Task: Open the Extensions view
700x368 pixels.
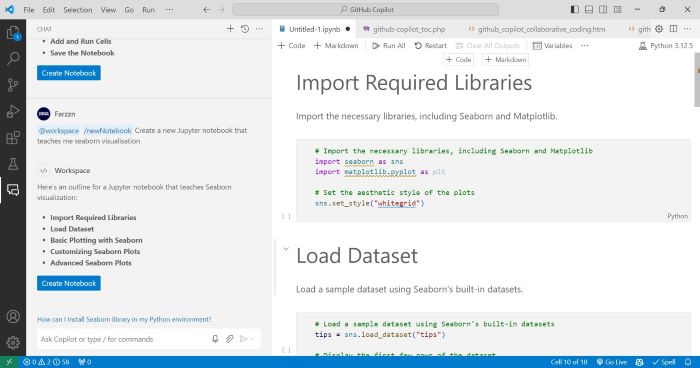Action: [x=13, y=137]
